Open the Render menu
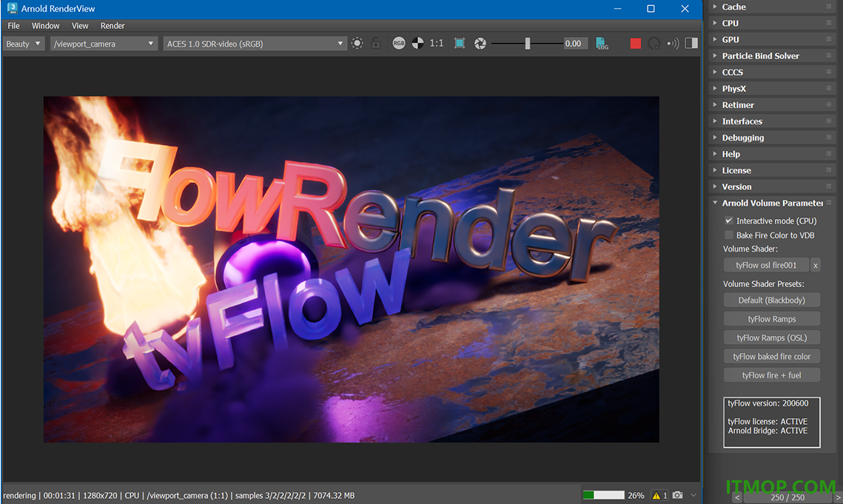843x504 pixels. [112, 26]
